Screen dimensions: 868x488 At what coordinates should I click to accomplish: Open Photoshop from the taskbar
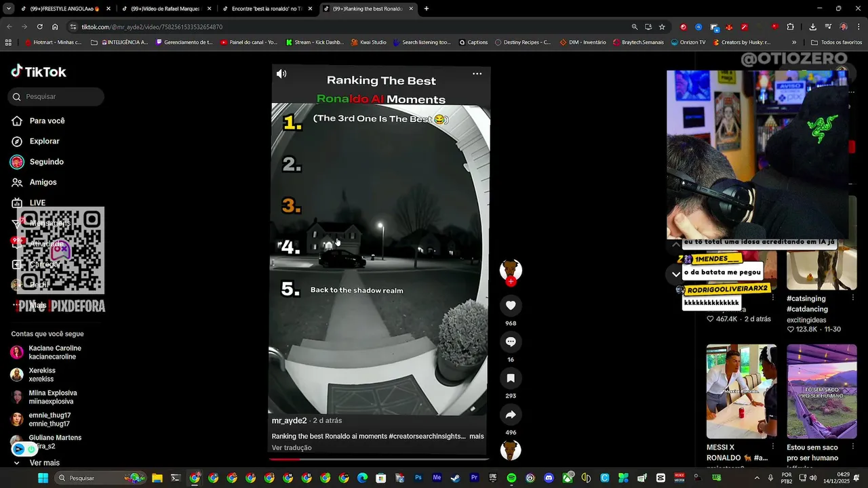[x=418, y=478]
